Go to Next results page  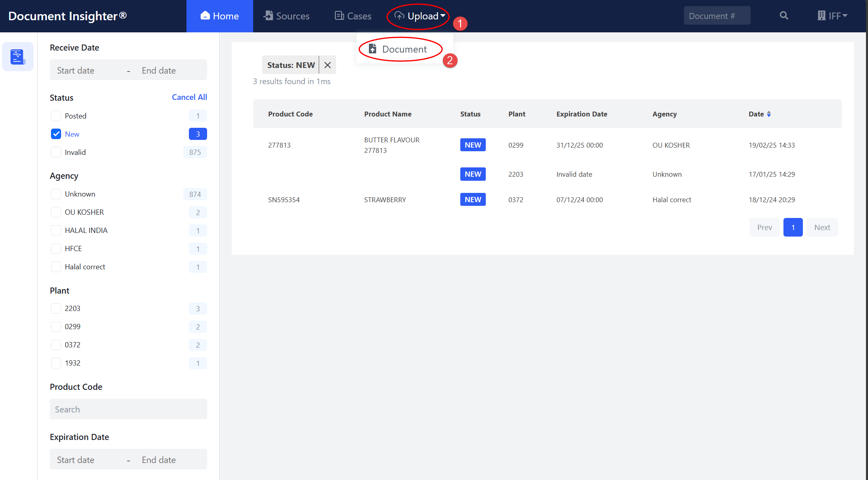[822, 227]
